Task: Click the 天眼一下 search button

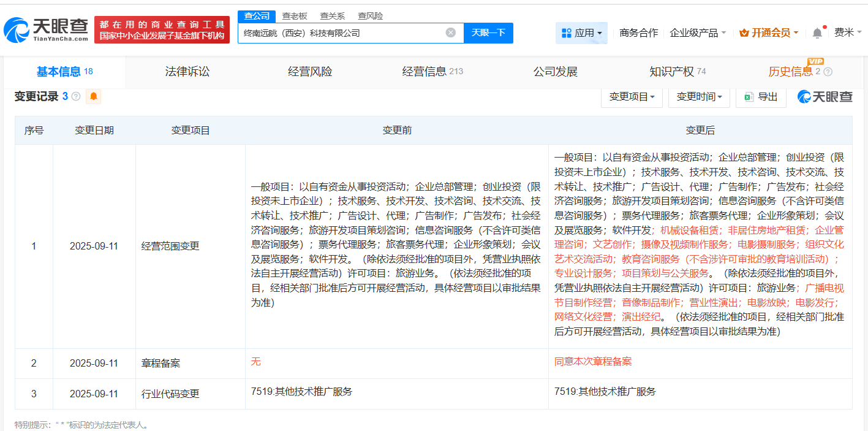Action: pos(488,32)
